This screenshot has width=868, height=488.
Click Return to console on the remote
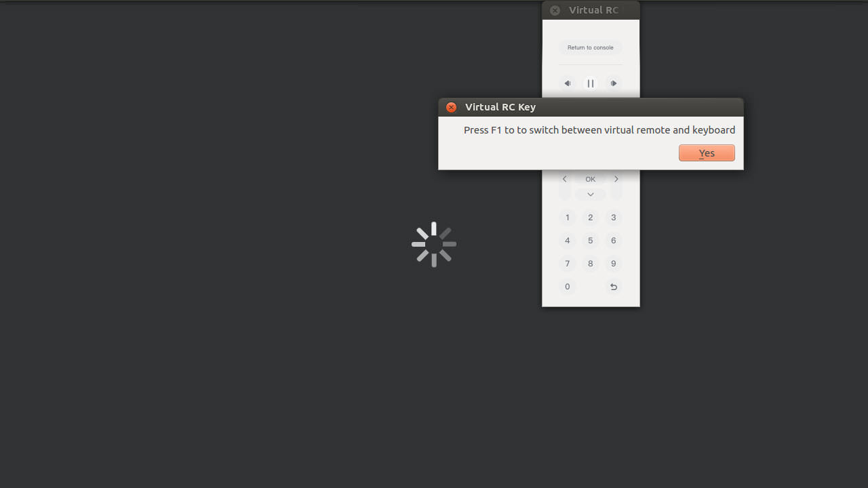(x=591, y=47)
